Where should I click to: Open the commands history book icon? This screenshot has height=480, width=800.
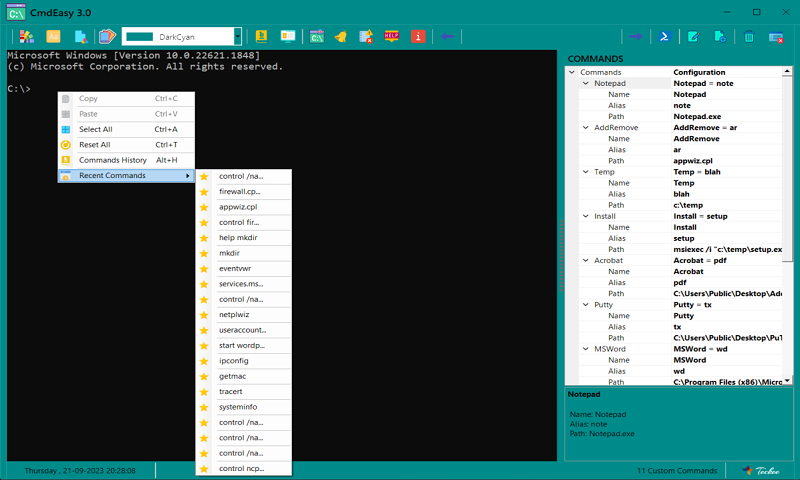[261, 36]
